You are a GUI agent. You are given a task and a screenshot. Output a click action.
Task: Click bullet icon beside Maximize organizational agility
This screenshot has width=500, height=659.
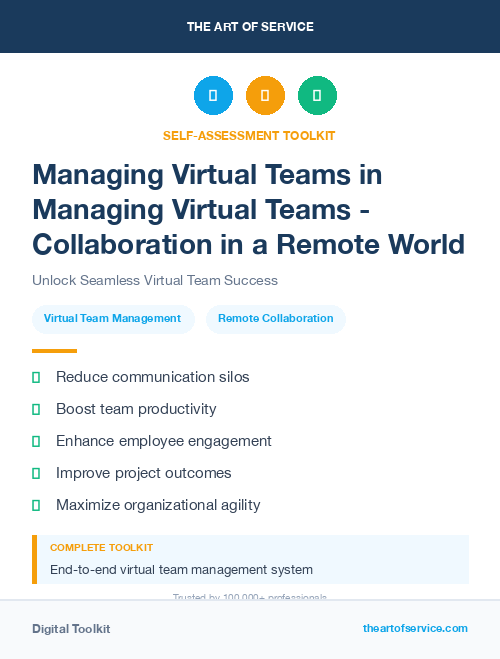pos(36,505)
